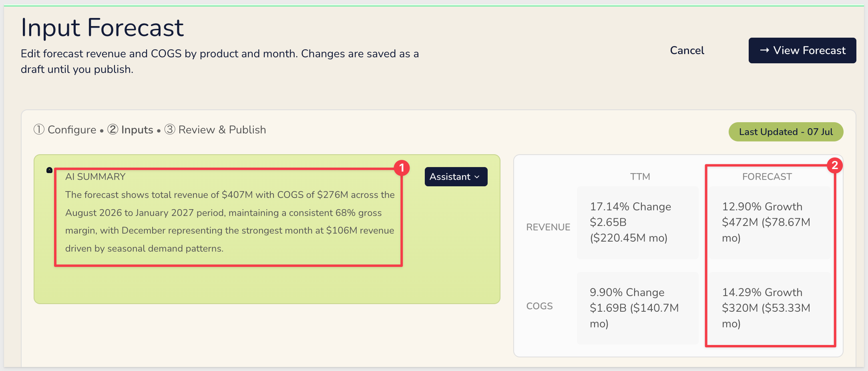Click the Last Updated - 07 Jul badge

pyautogui.click(x=786, y=132)
